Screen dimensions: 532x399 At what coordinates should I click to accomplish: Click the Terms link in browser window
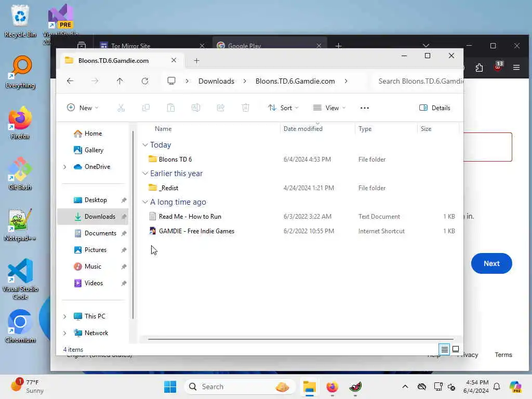(503, 354)
